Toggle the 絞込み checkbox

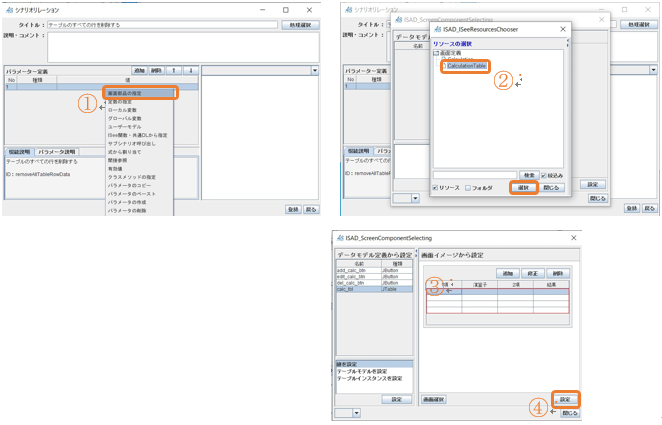544,176
